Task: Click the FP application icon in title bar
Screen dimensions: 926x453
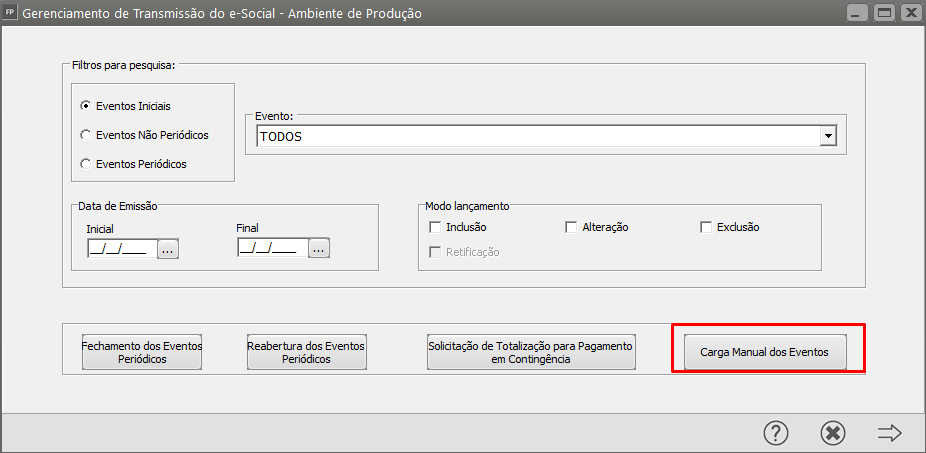Action: [x=9, y=13]
